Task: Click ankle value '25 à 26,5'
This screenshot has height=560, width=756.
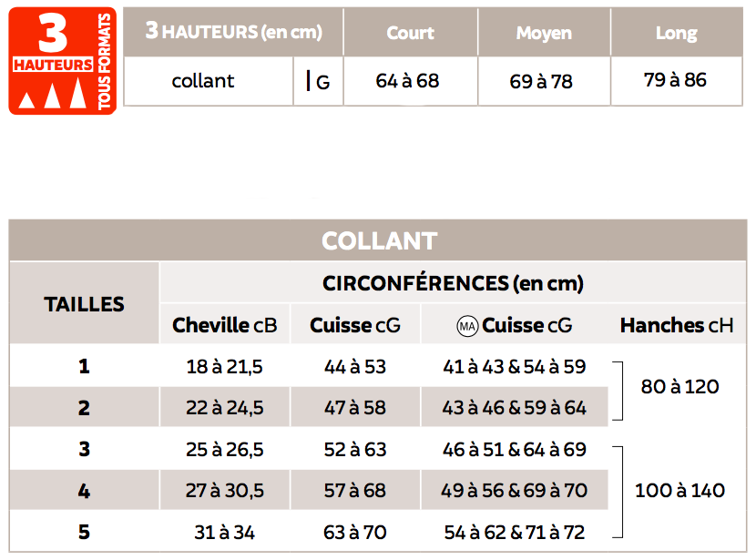Action: click(225, 450)
